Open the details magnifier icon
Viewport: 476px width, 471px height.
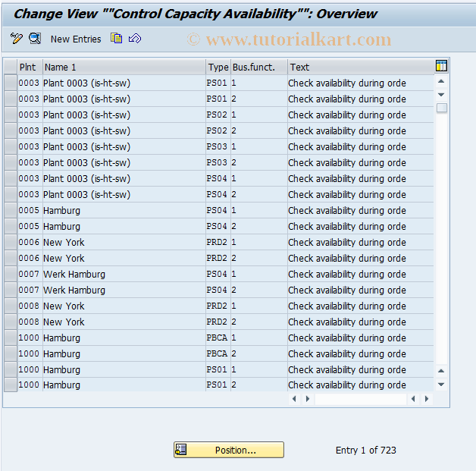(x=35, y=39)
